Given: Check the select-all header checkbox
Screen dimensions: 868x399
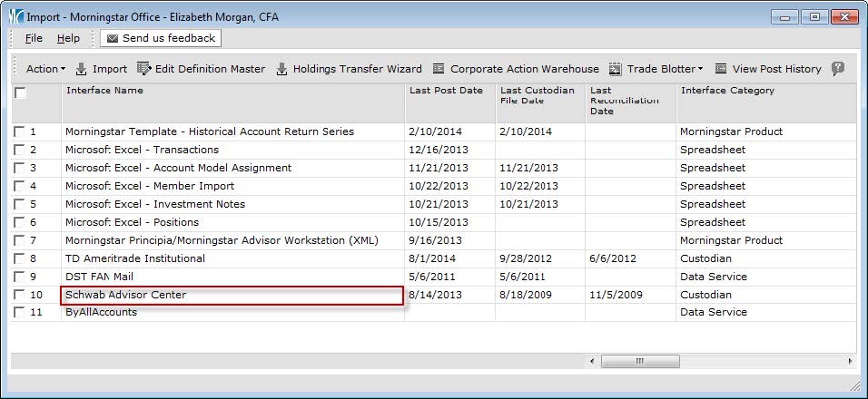Looking at the screenshot, I should 21,92.
